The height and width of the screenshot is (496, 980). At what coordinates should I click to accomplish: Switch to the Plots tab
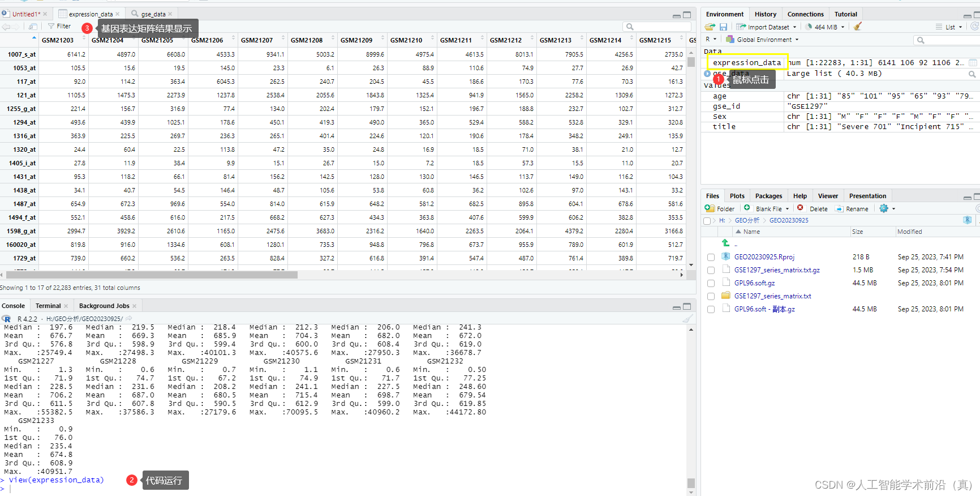click(737, 196)
